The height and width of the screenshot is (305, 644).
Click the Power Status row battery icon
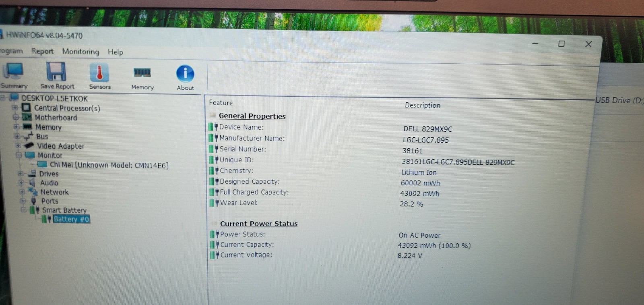click(215, 234)
